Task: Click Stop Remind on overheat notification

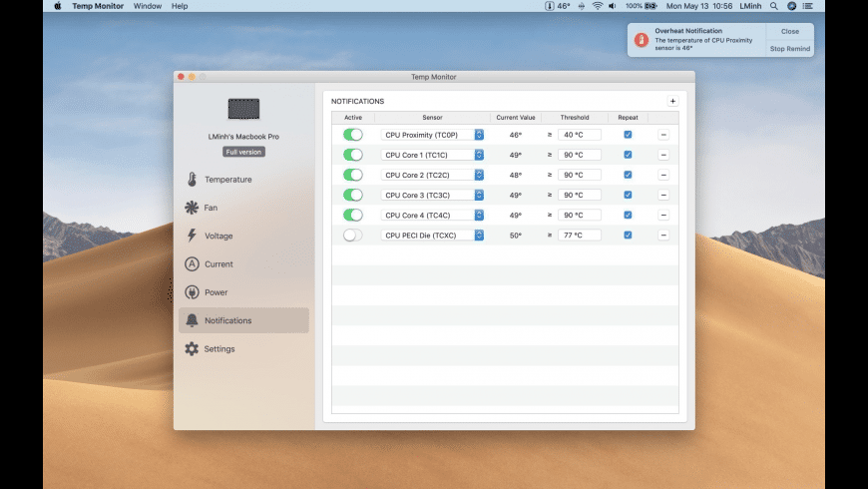Action: [790, 49]
